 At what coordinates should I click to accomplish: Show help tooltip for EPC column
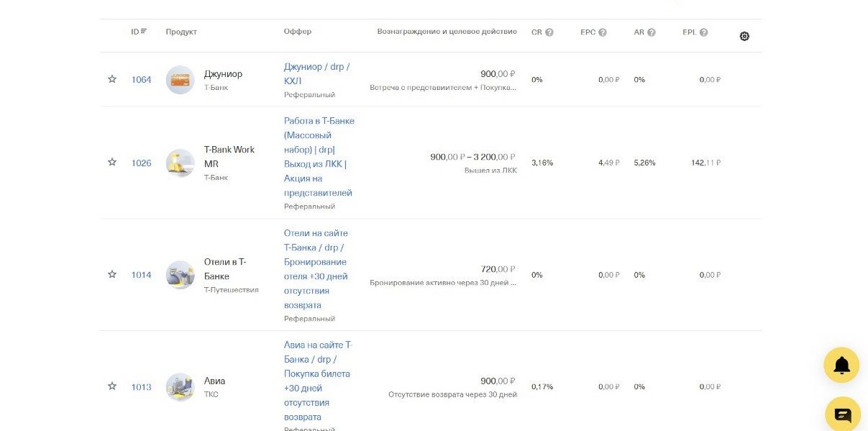coord(603,32)
